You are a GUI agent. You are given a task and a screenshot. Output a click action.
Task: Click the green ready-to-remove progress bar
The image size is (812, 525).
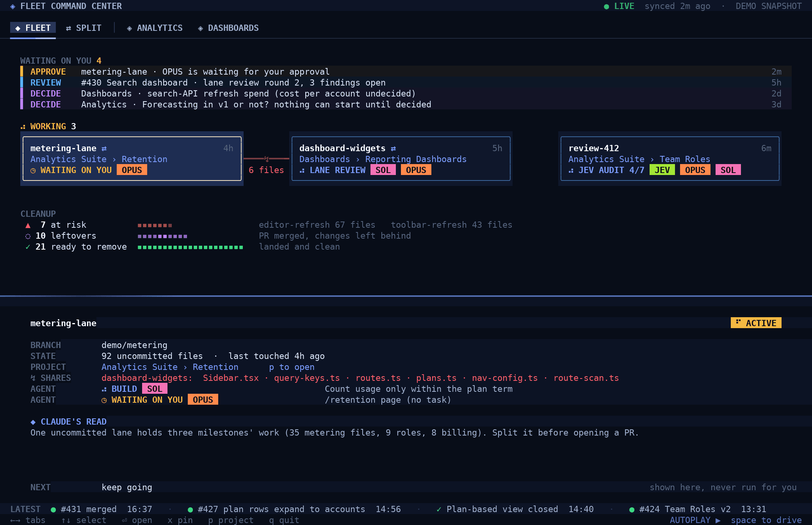click(x=190, y=247)
